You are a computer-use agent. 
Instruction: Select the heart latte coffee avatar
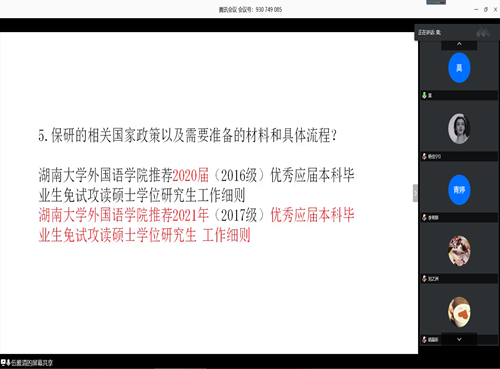pos(459,312)
